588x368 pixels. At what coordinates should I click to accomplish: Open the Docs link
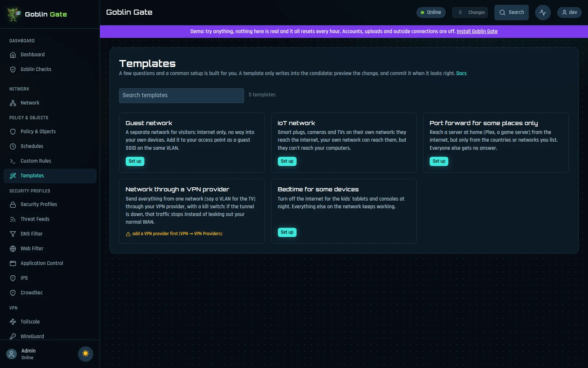pyautogui.click(x=461, y=73)
